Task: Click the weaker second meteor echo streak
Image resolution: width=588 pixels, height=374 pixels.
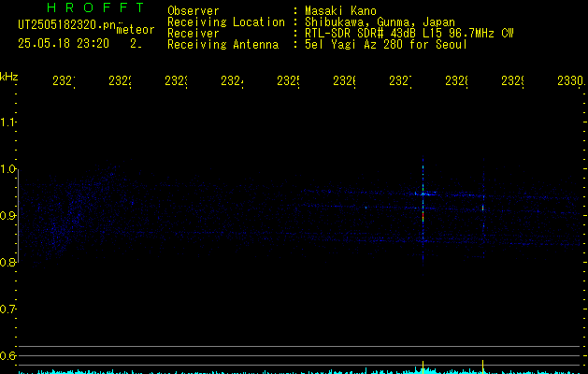Action: point(483,209)
